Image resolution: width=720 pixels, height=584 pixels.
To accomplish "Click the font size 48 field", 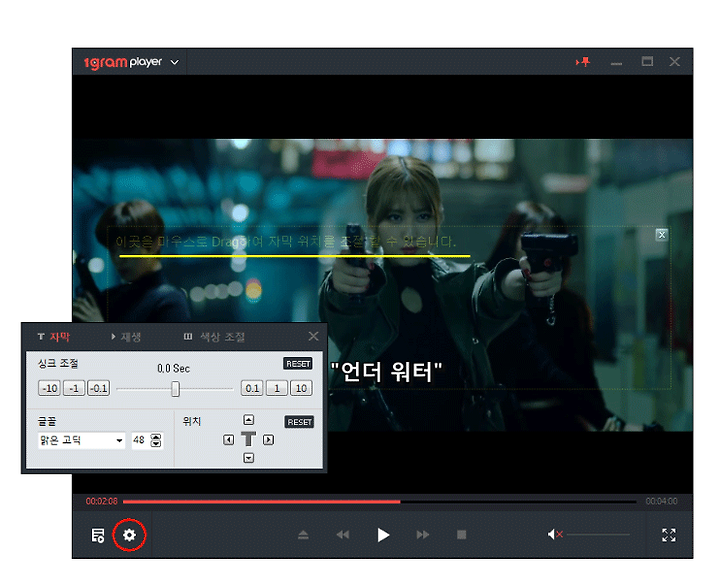I will click(140, 440).
